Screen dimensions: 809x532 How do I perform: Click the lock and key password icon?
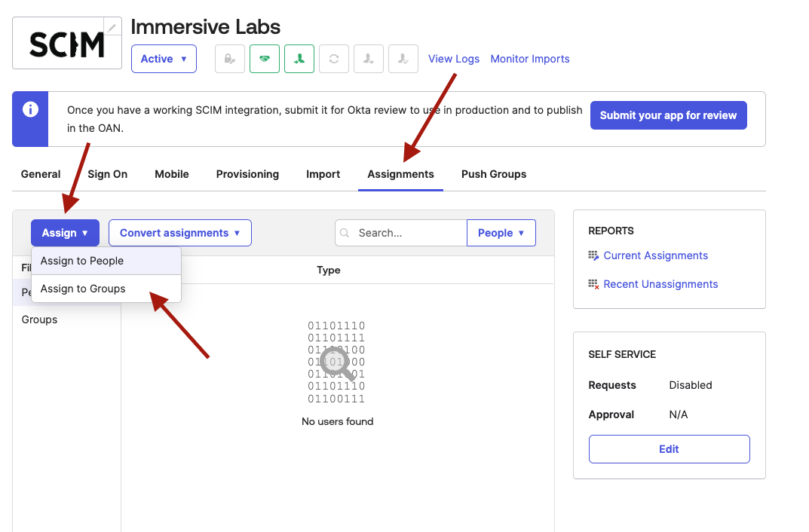(230, 59)
